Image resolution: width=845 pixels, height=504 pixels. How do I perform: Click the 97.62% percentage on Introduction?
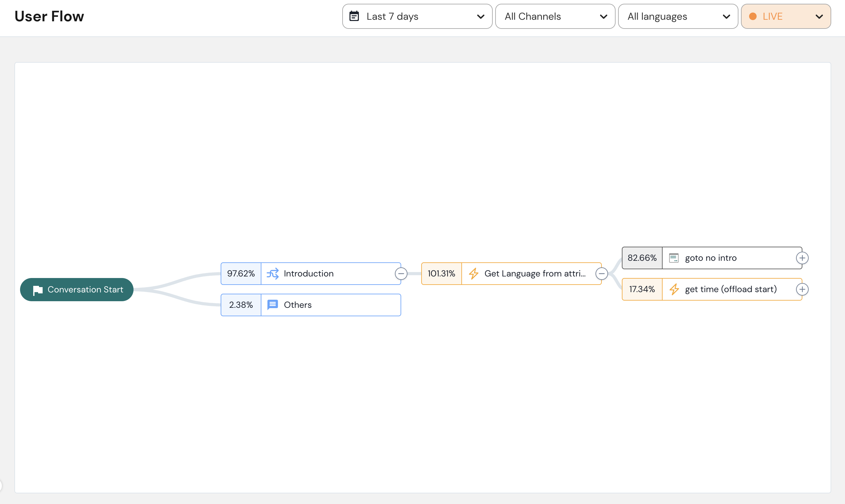pos(241,274)
